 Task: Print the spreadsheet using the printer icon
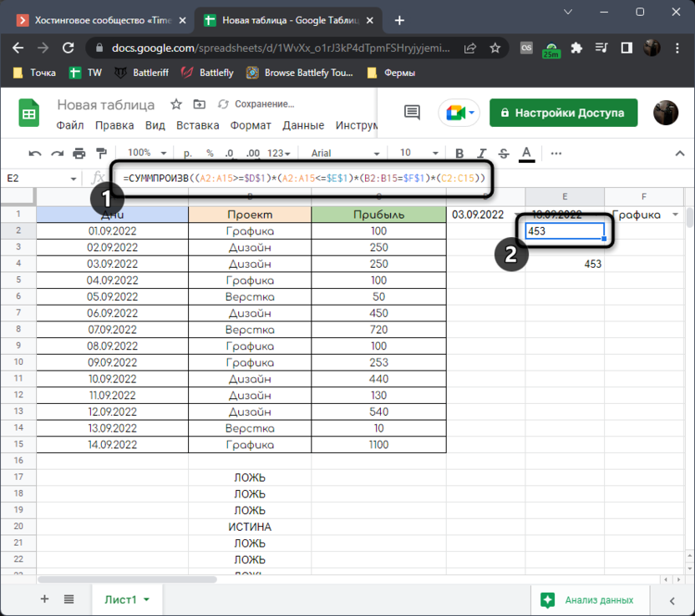click(x=79, y=154)
